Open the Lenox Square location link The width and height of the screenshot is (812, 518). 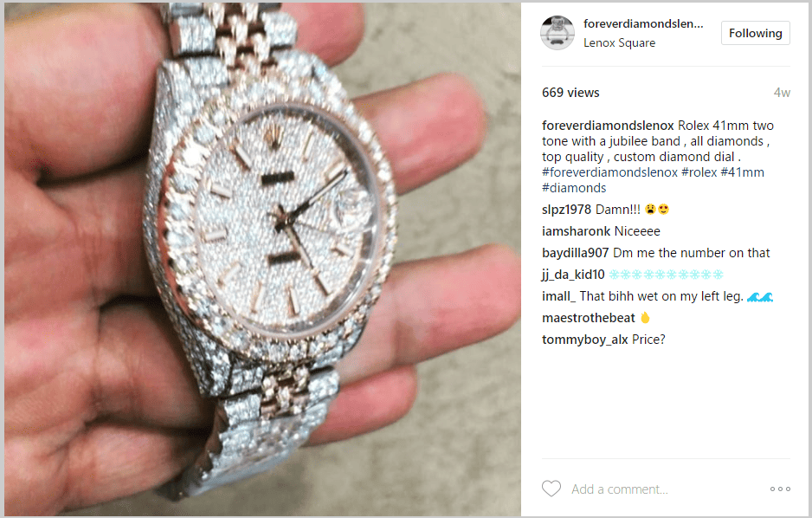pos(619,43)
